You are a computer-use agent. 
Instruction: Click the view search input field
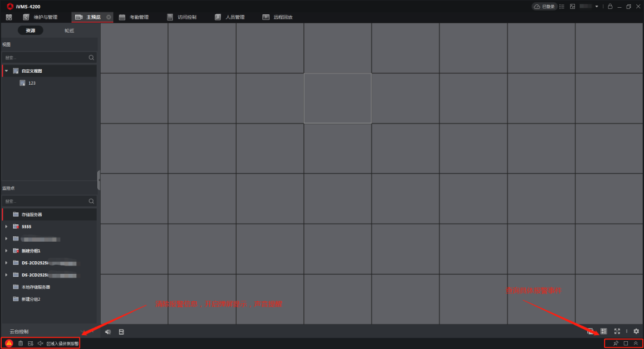click(x=45, y=58)
